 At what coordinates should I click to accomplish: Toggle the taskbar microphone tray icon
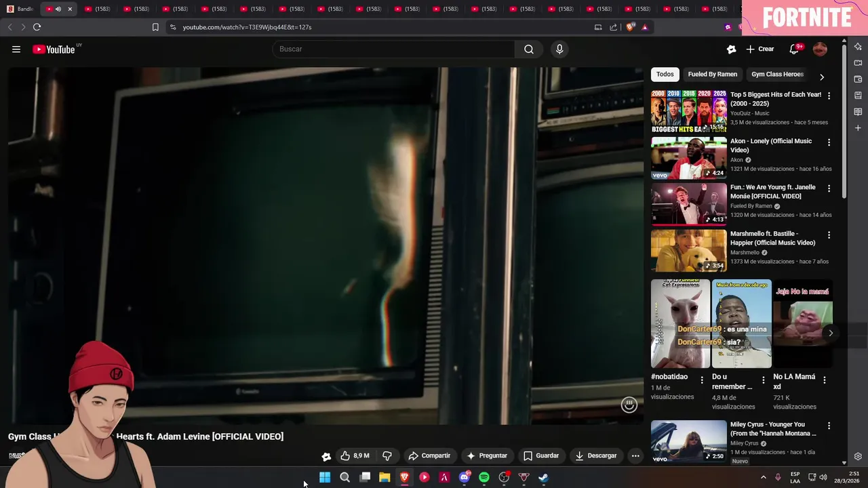(x=778, y=477)
